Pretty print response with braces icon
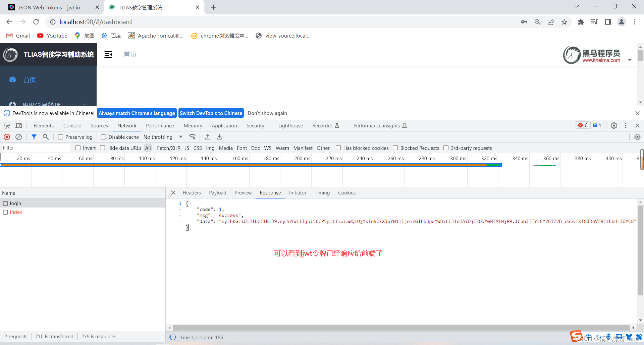 [173, 337]
